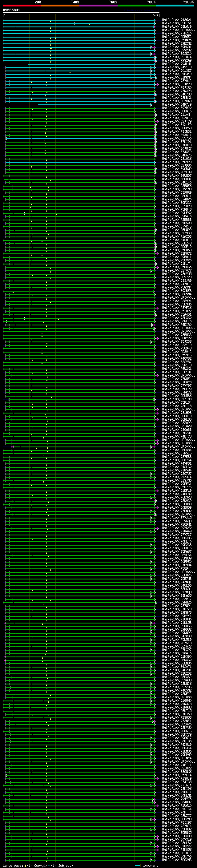Viewport: 197px width, 868px height.
Task: Click the UniRef100_B2J980 row label
Action: [x=176, y=165]
